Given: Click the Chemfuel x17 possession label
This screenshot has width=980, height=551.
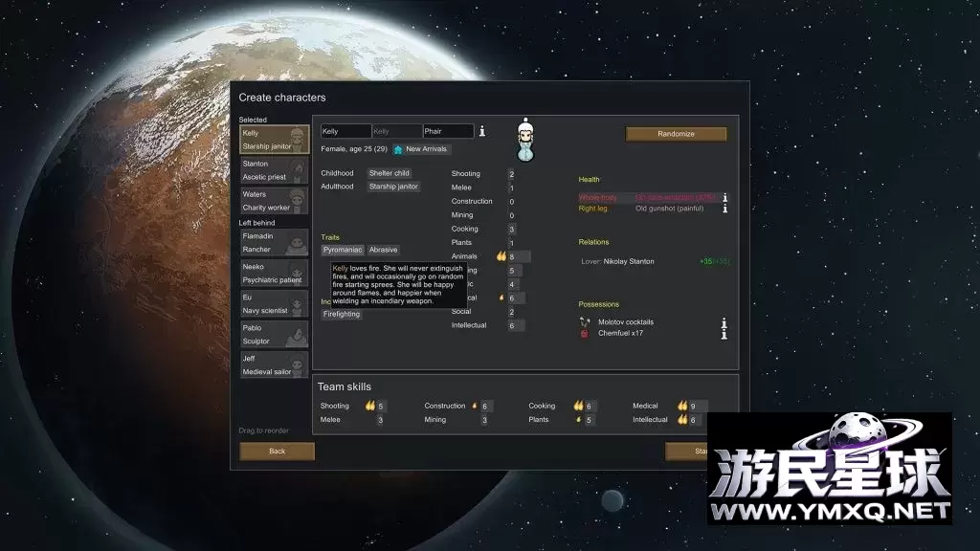Looking at the screenshot, I should [620, 333].
